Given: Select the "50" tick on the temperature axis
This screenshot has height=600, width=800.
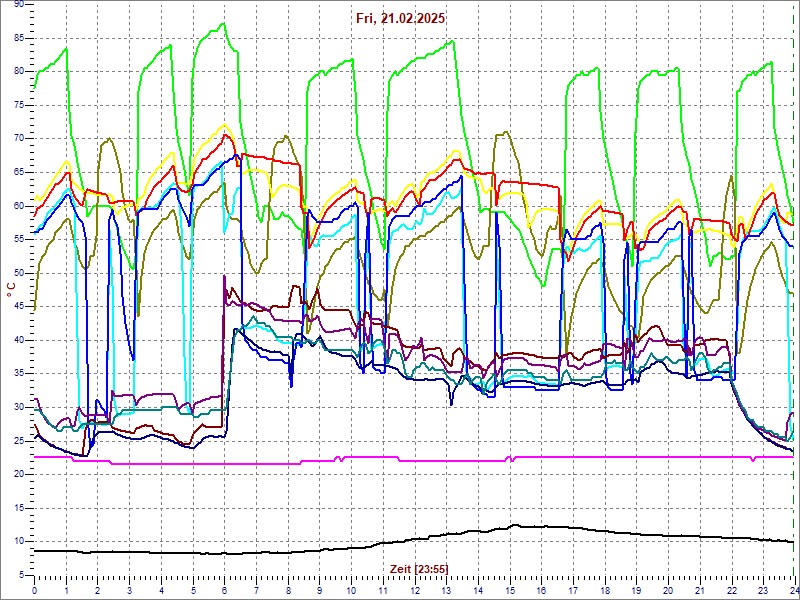Looking at the screenshot, I should 19,273.
